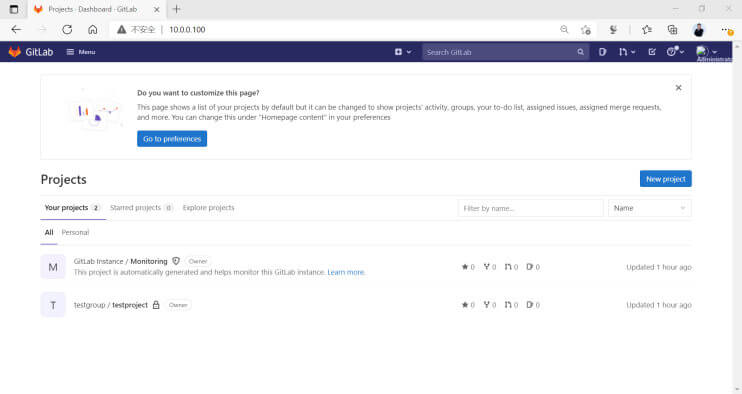
Task: Click the star count for testproject
Action: point(468,305)
